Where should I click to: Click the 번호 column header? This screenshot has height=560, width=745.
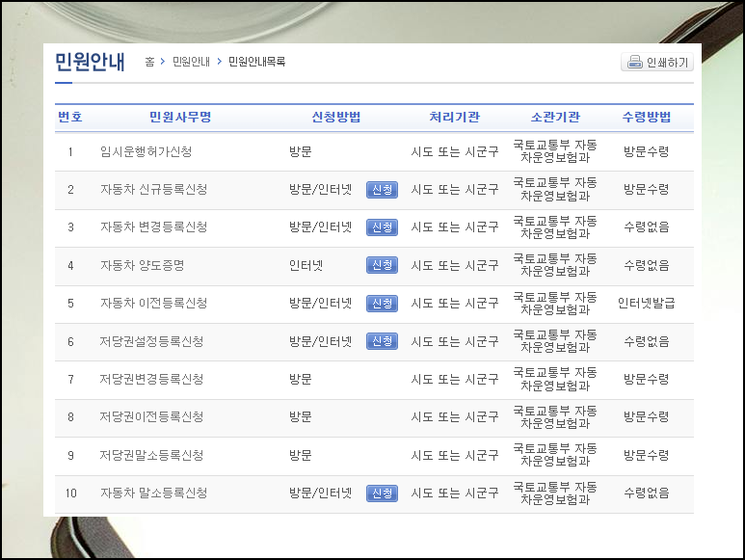70,117
